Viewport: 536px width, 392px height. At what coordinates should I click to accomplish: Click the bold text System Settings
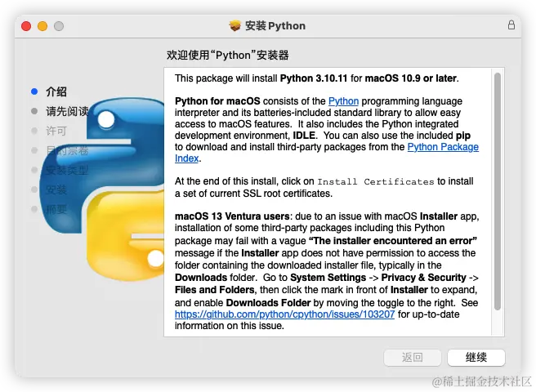click(328, 278)
